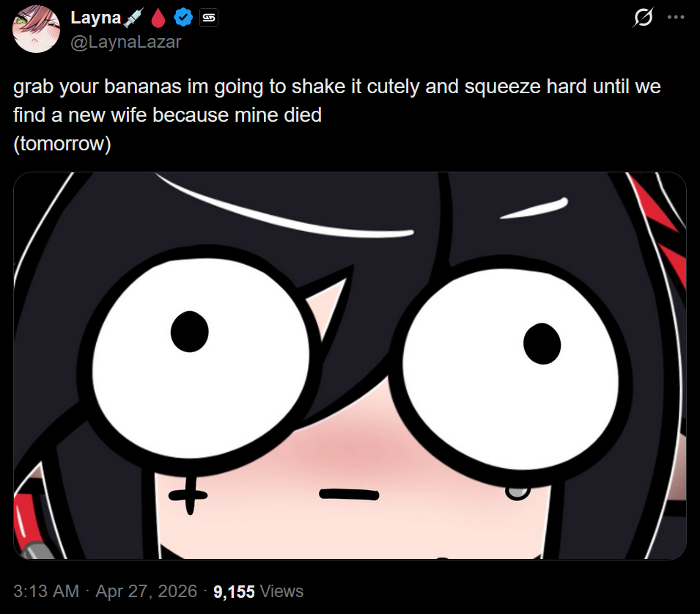
Task: Click the Grok slashed-circle icon
Action: coord(644,18)
